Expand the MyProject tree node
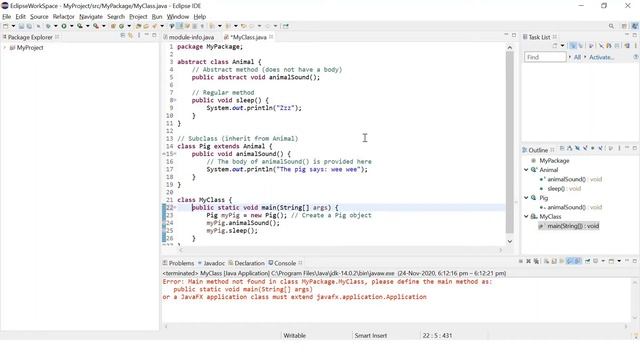This screenshot has height=360, width=640. point(4,48)
